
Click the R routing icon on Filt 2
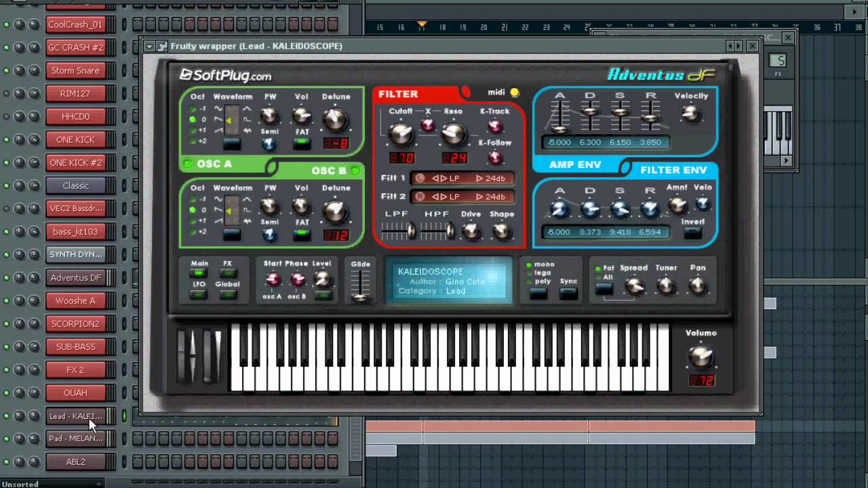pos(420,197)
